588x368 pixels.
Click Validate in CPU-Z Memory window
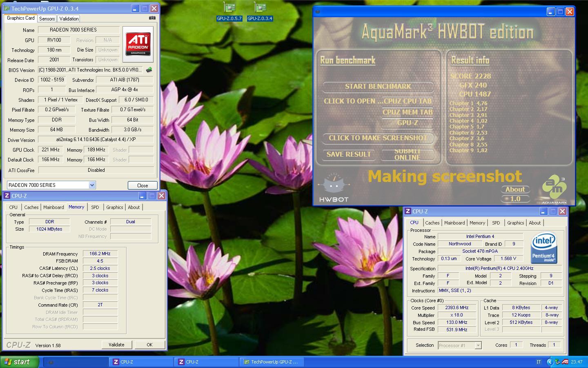(x=116, y=345)
